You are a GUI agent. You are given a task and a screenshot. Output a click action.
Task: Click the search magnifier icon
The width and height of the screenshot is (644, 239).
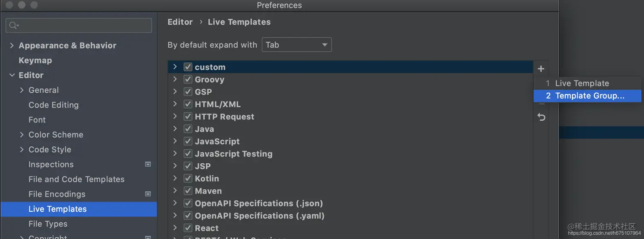14,26
